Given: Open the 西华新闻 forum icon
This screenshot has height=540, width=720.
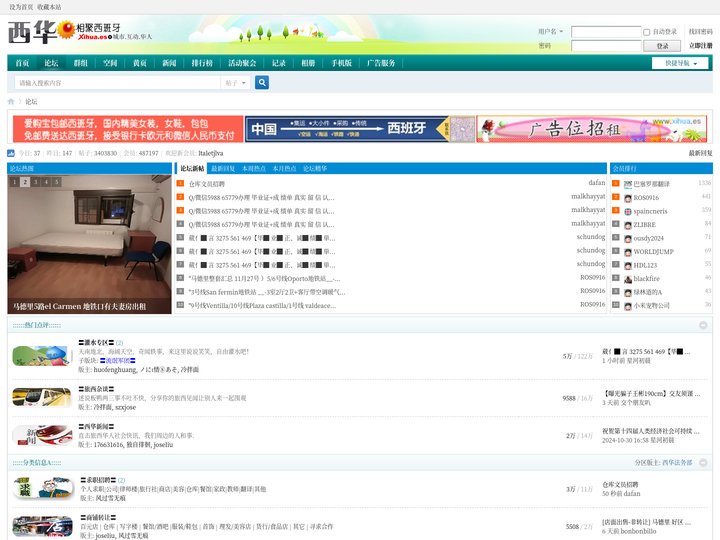Looking at the screenshot, I should [42, 435].
